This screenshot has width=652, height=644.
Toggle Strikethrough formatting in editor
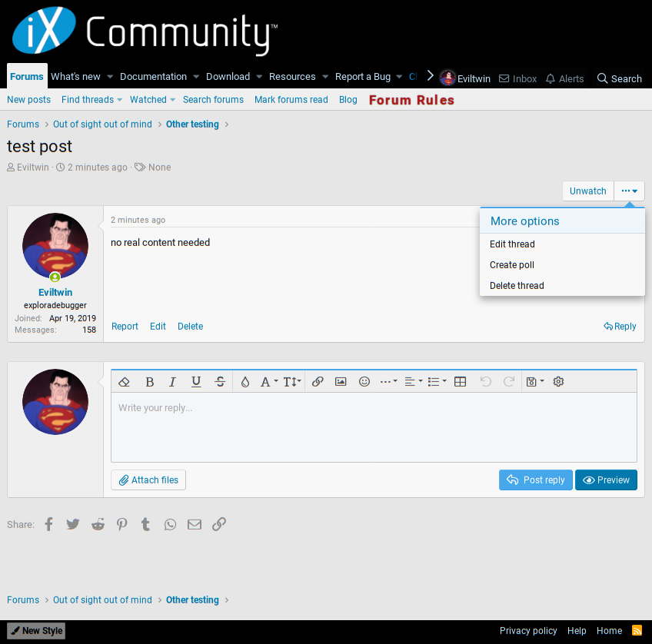point(220,381)
